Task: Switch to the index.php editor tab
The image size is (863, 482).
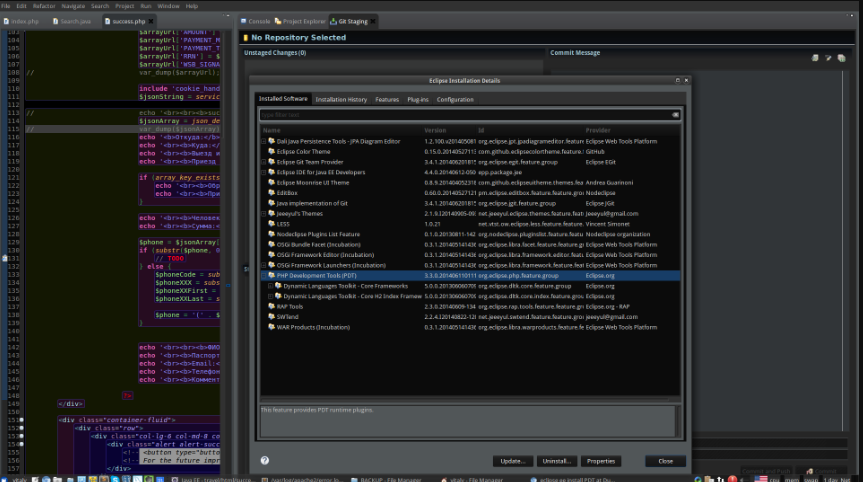Action: pyautogui.click(x=22, y=21)
